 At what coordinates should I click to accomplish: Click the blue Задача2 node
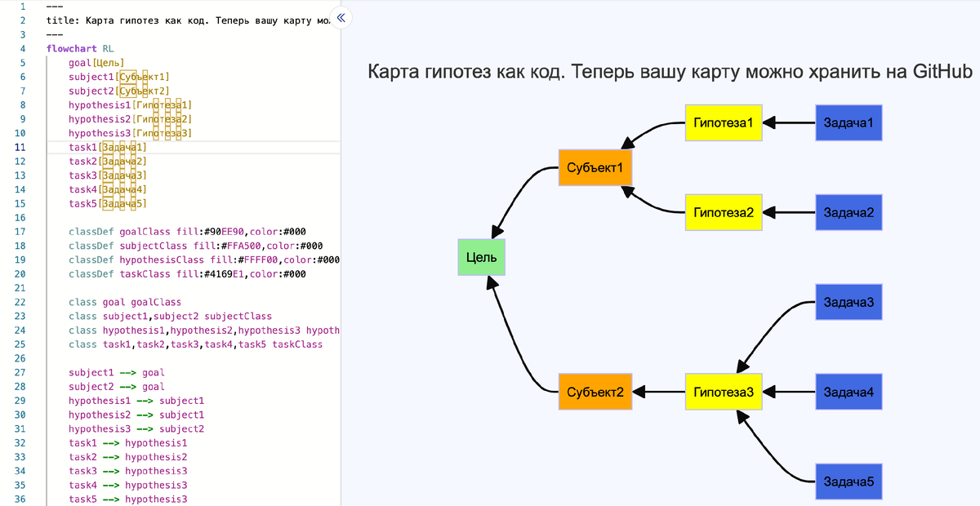(849, 212)
